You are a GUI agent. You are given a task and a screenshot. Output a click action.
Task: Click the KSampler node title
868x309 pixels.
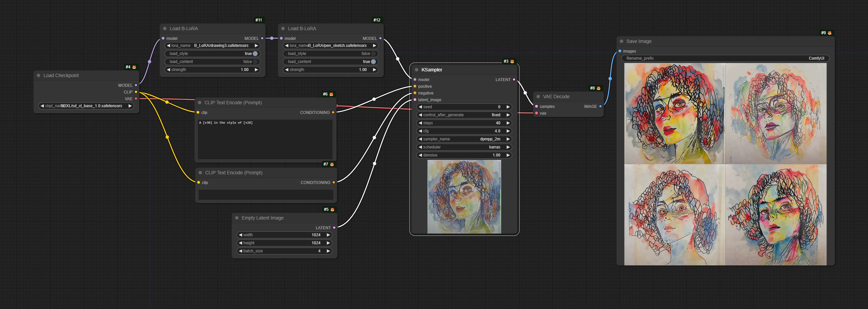pos(432,70)
